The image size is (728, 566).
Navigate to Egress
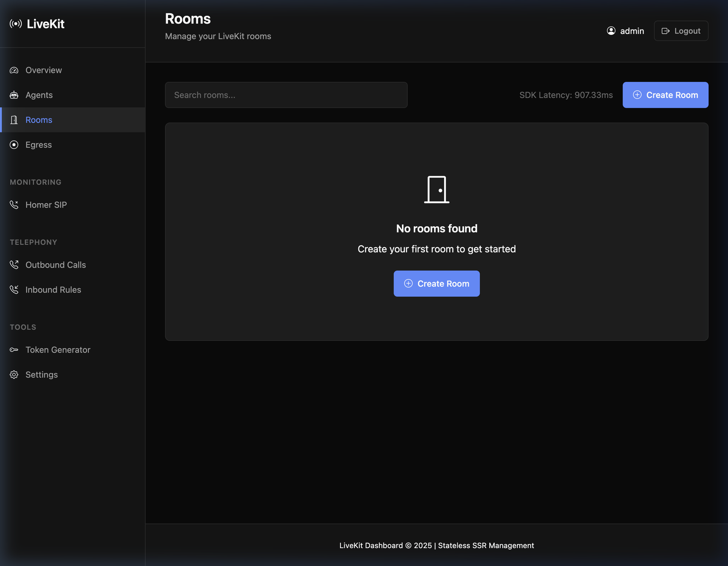pos(73,145)
